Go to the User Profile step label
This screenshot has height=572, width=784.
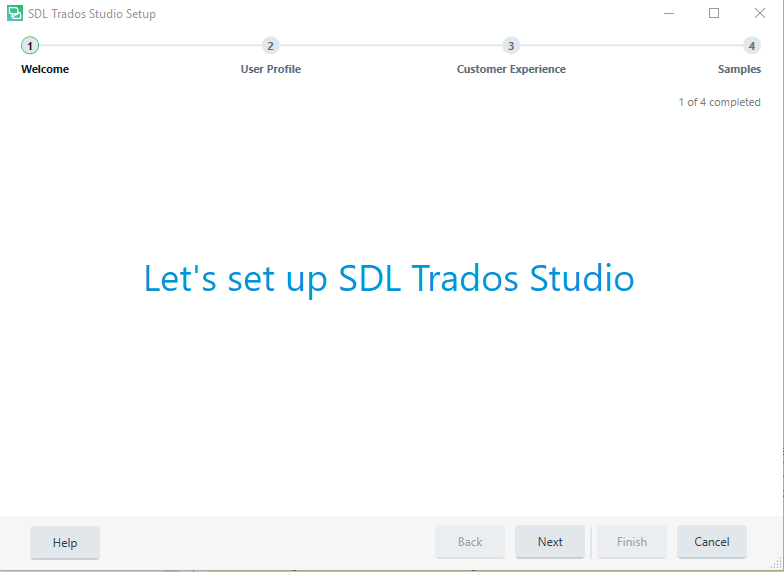click(x=270, y=69)
